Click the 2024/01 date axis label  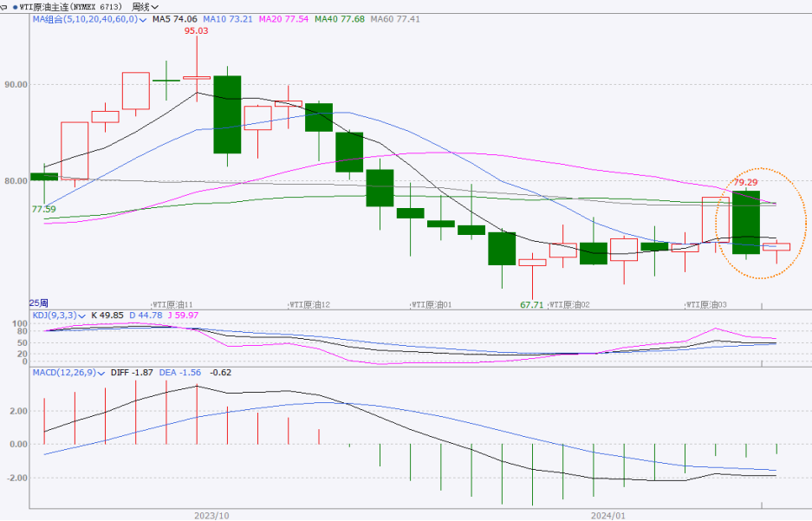(x=607, y=514)
